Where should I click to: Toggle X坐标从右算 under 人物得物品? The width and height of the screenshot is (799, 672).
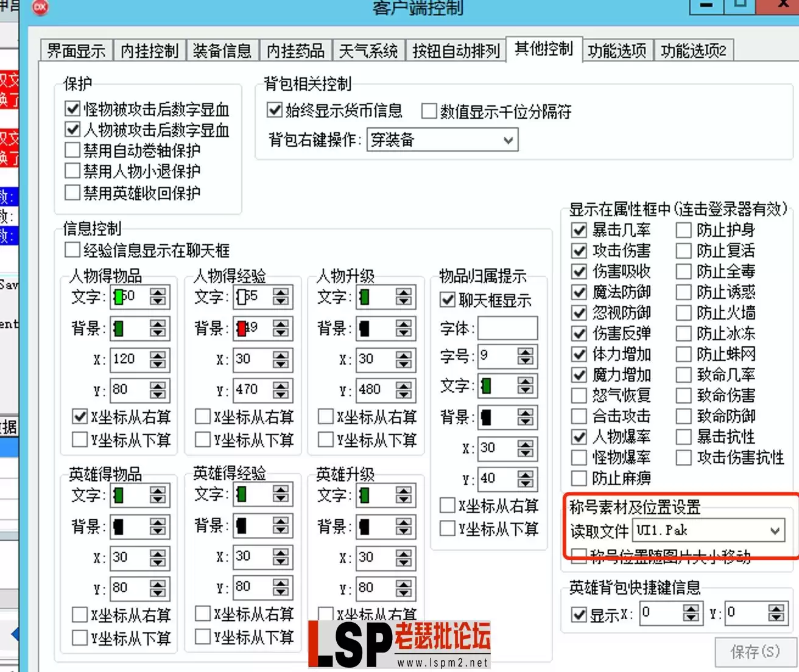(80, 416)
